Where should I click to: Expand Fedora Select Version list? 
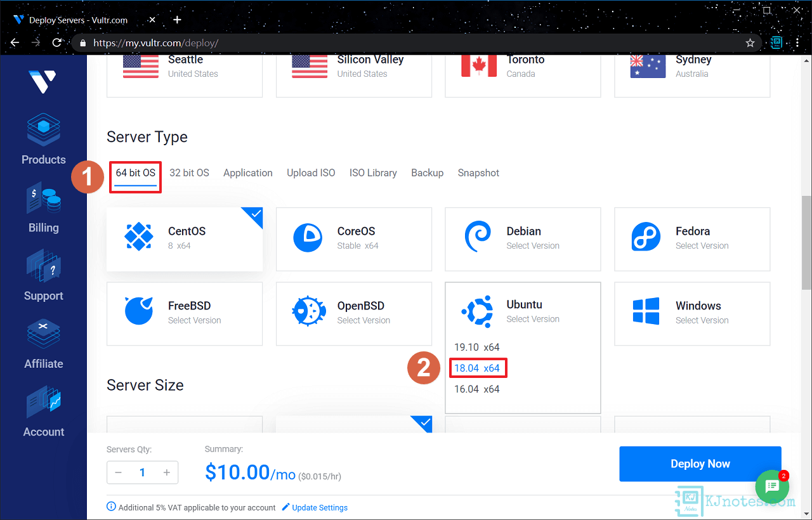[702, 245]
